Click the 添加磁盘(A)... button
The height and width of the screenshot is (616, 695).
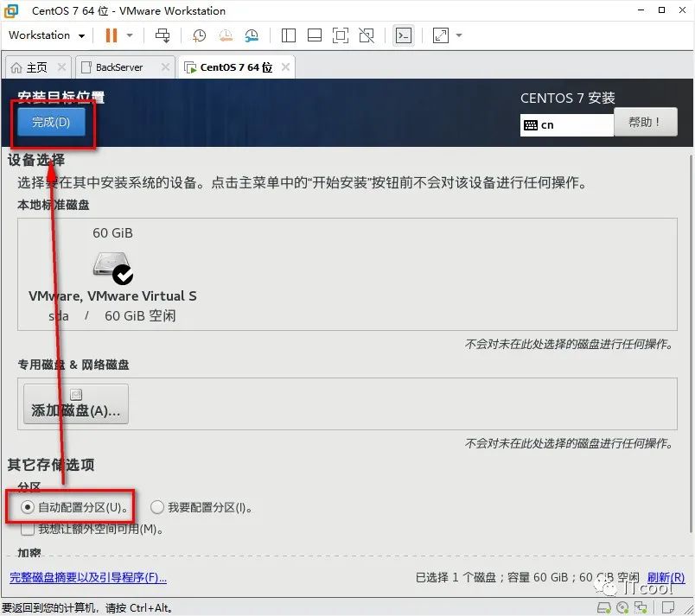(76, 404)
